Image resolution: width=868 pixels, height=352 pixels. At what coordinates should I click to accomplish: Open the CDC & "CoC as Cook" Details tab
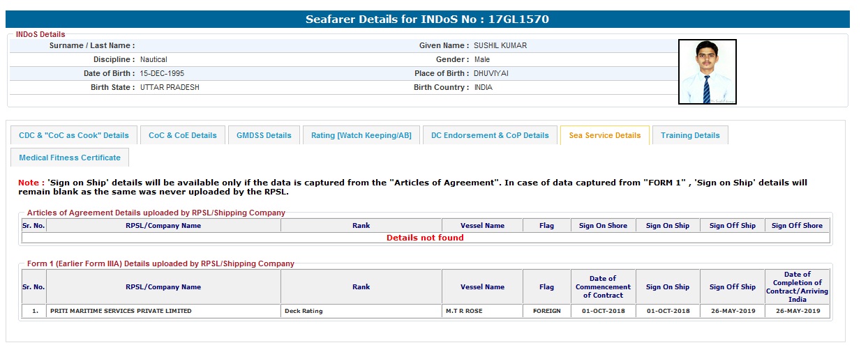[x=74, y=135]
